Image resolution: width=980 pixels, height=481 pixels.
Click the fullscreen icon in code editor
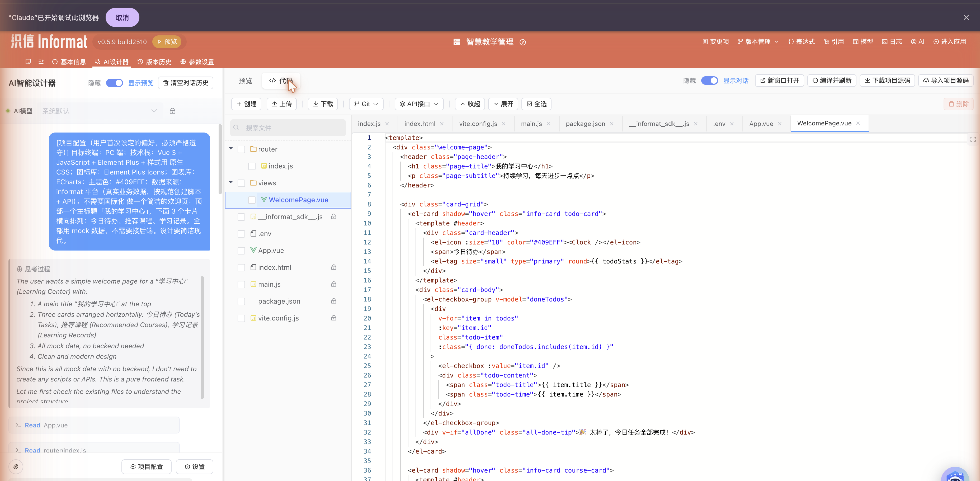tap(973, 139)
